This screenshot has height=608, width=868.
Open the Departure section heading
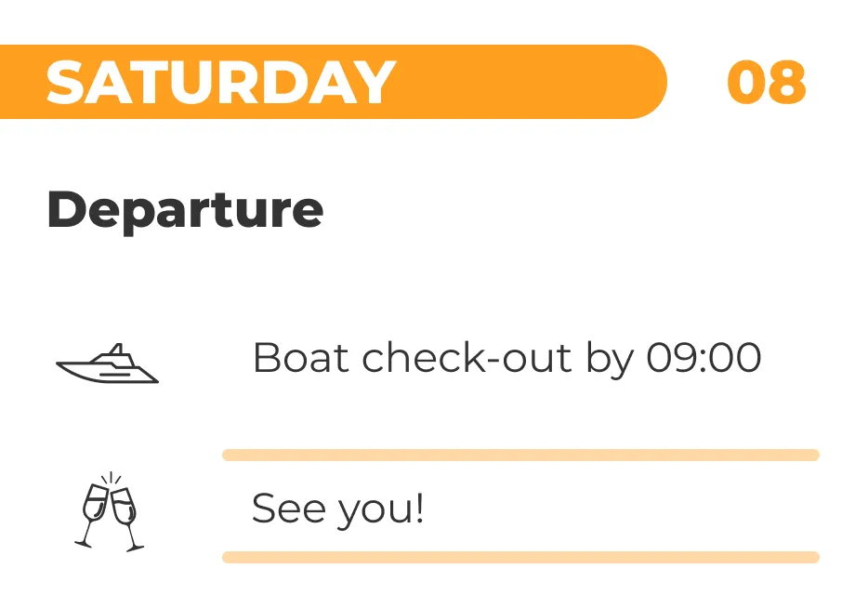[185, 210]
